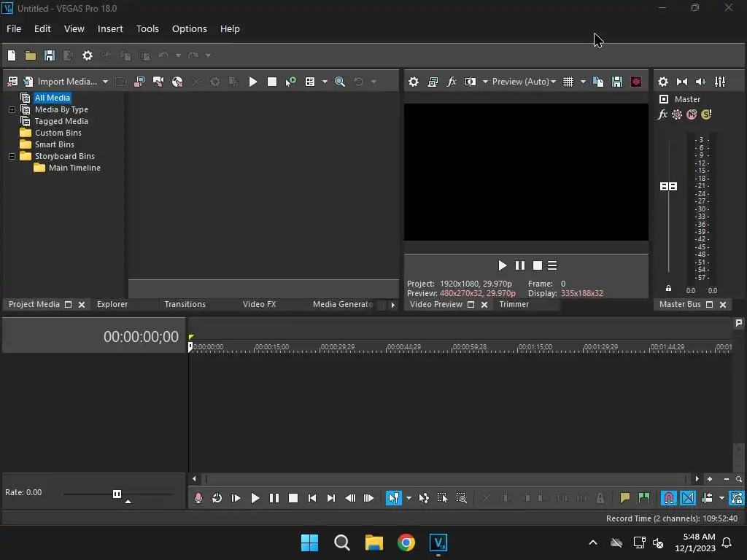The image size is (747, 560).
Task: Click Play From Start in the transport bar
Action: tap(236, 498)
